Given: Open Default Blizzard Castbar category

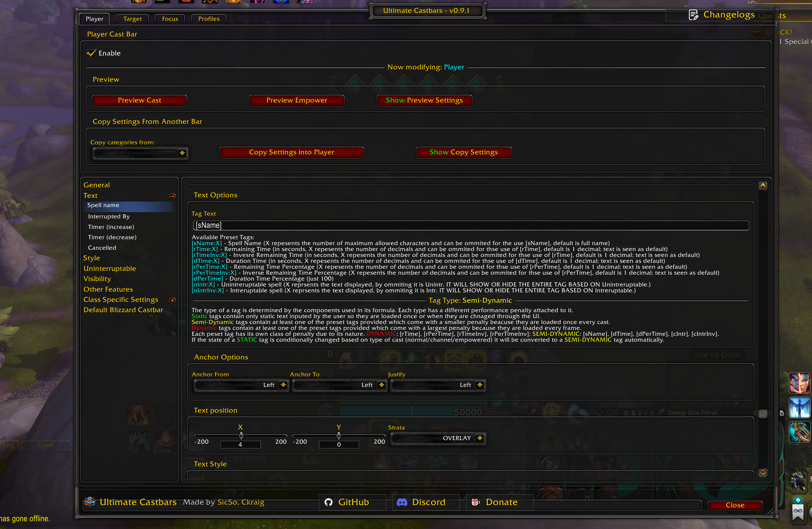Looking at the screenshot, I should pyautogui.click(x=123, y=310).
